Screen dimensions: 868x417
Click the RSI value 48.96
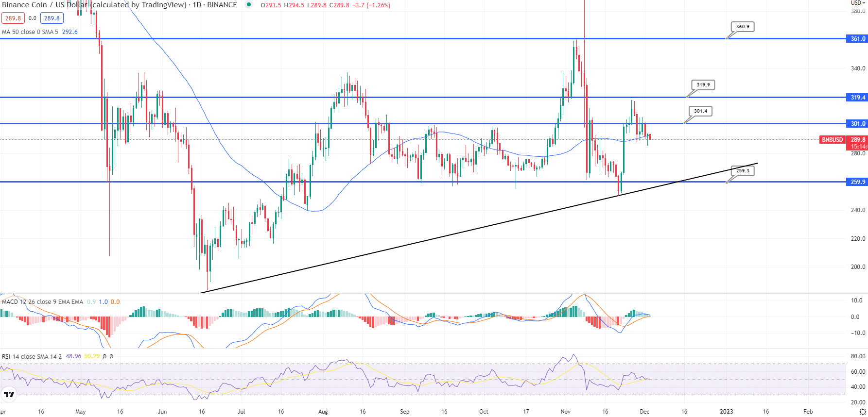coord(73,356)
